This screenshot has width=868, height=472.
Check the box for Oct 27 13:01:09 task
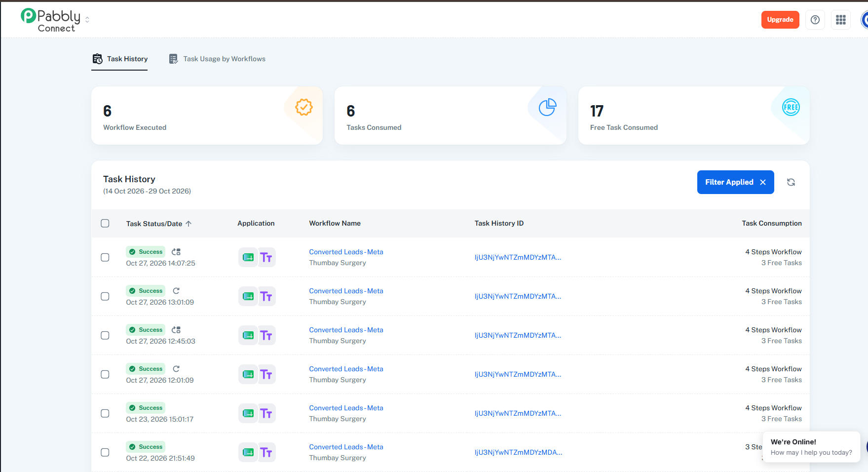[105, 296]
